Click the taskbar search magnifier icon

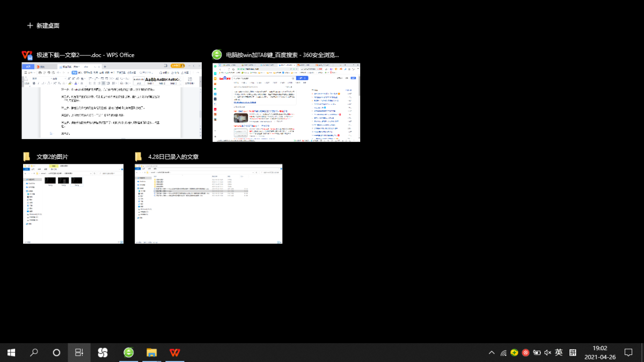point(34,352)
